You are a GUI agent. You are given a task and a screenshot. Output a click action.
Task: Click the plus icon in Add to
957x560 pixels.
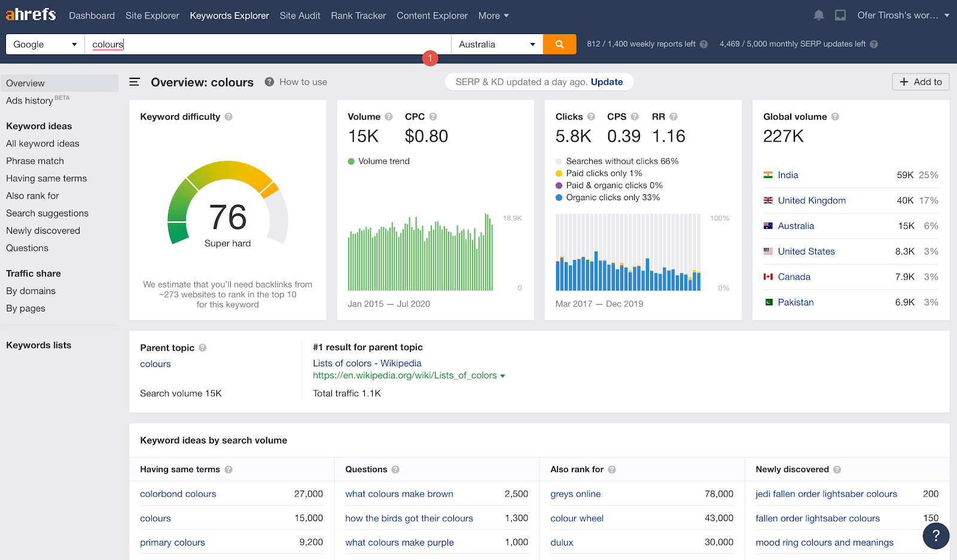point(904,82)
